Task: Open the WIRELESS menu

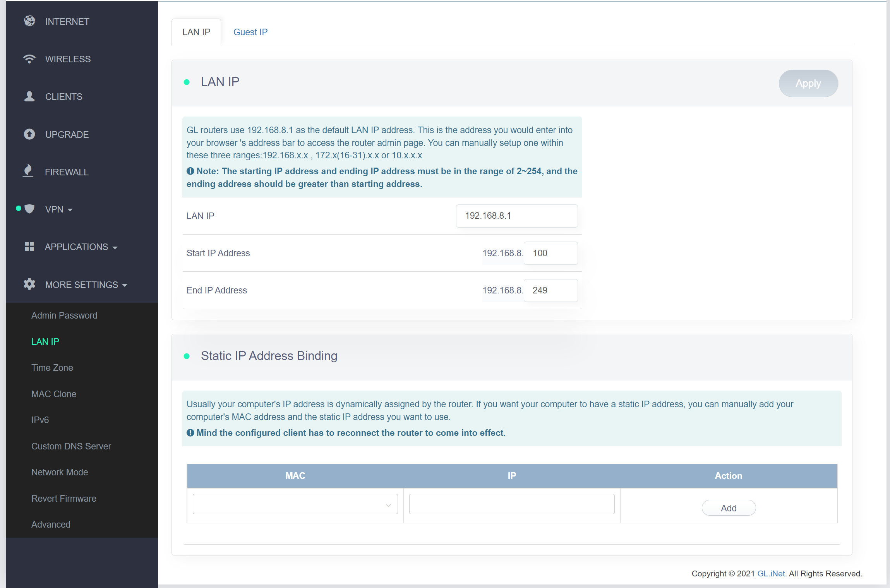Action: coord(68,59)
